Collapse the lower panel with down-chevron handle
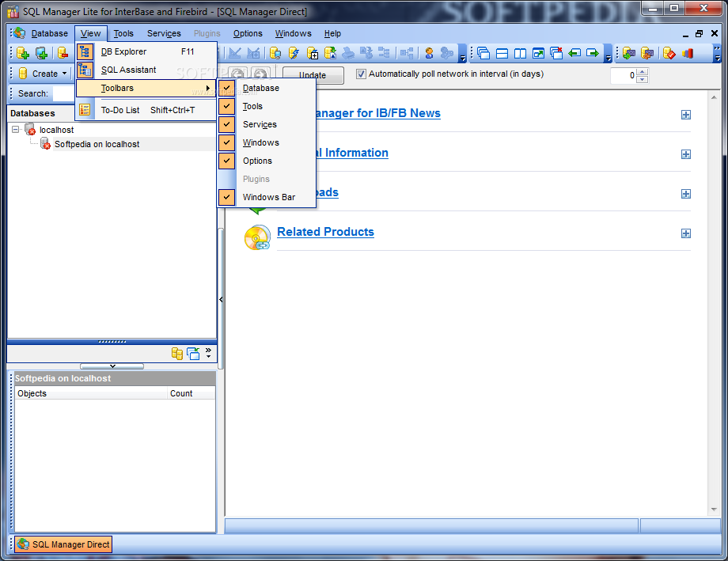 [x=112, y=366]
